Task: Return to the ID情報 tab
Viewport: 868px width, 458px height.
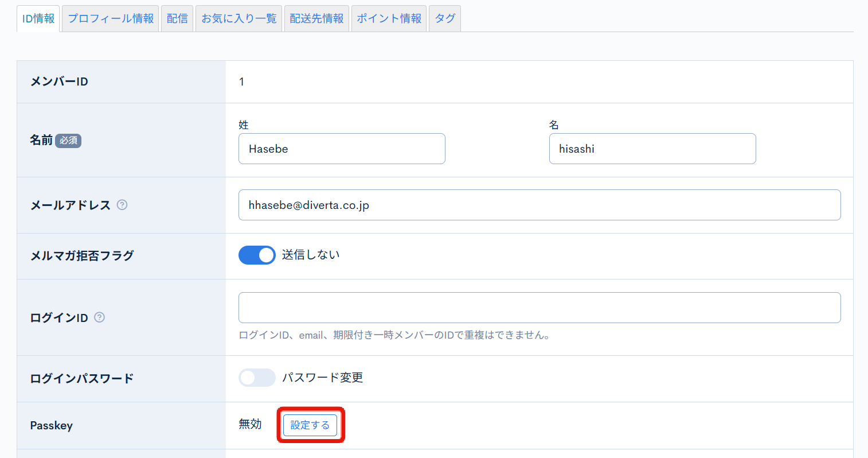Action: point(38,18)
